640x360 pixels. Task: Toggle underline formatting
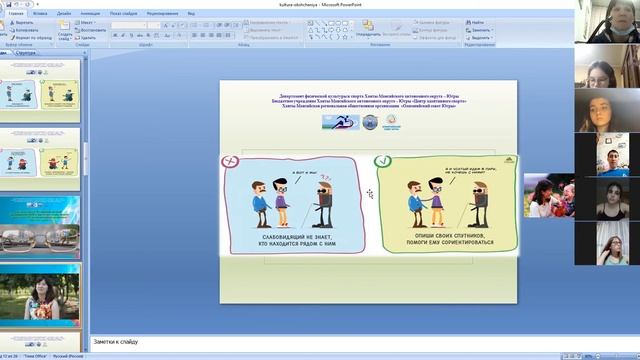point(131,36)
